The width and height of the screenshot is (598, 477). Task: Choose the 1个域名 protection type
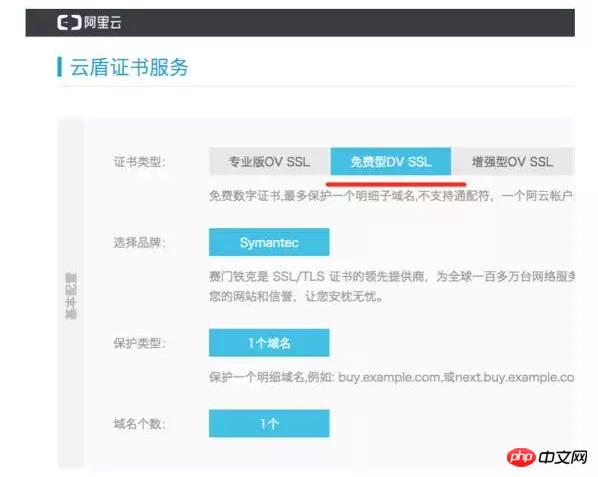click(x=269, y=343)
